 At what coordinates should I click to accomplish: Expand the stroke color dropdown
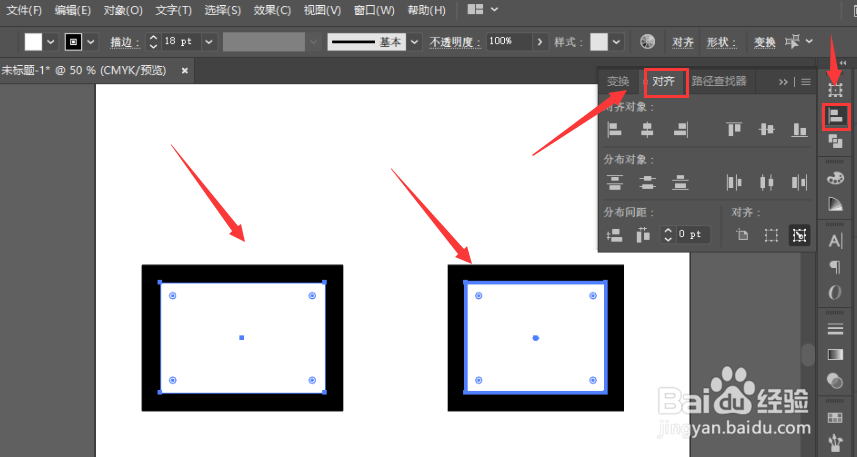pos(91,42)
